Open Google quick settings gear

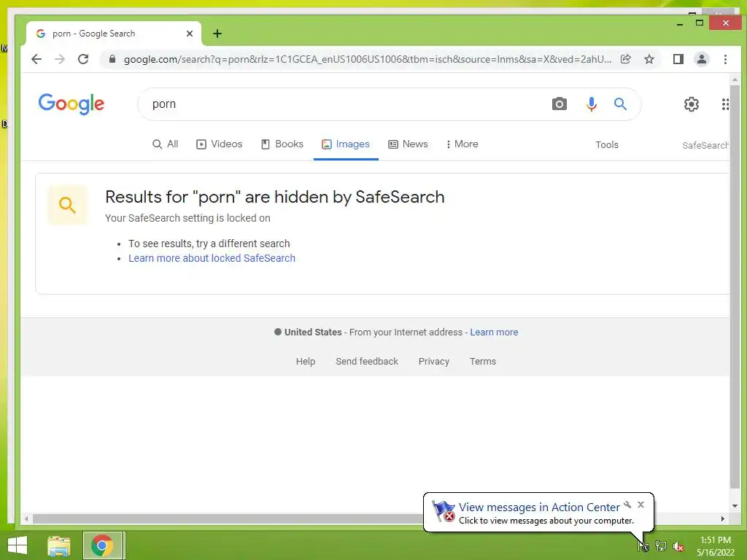692,104
